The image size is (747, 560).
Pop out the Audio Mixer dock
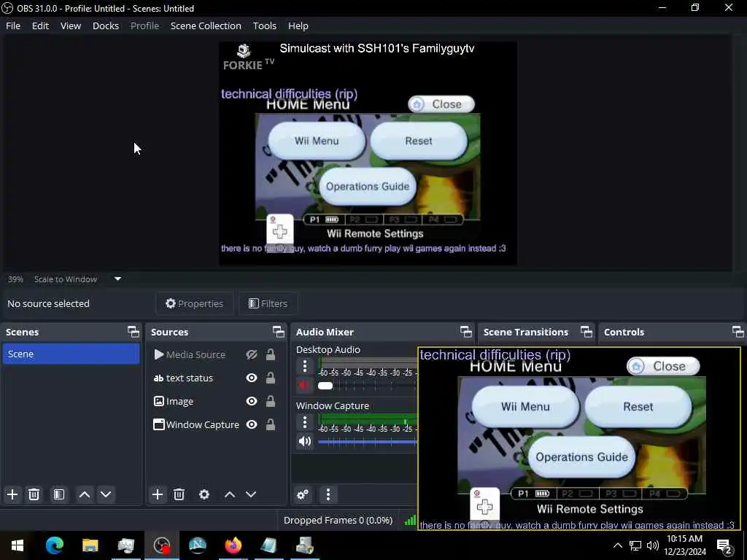(466, 332)
